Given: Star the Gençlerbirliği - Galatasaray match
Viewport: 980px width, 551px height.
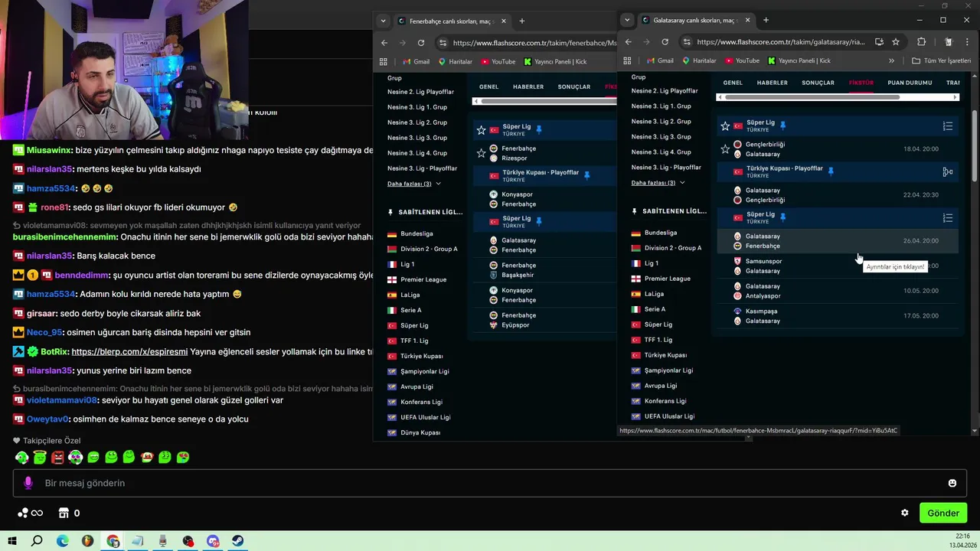Looking at the screenshot, I should click(x=725, y=149).
